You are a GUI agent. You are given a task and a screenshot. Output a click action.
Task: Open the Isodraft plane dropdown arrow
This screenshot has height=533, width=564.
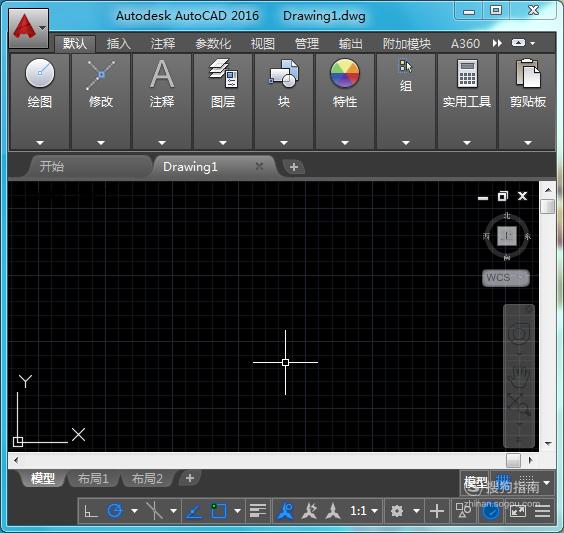[173, 511]
